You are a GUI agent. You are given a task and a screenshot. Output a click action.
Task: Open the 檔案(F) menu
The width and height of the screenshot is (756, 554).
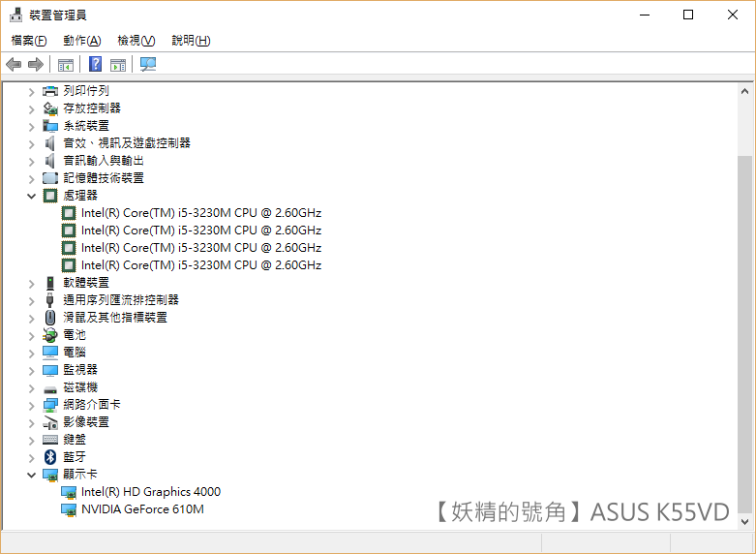[29, 41]
